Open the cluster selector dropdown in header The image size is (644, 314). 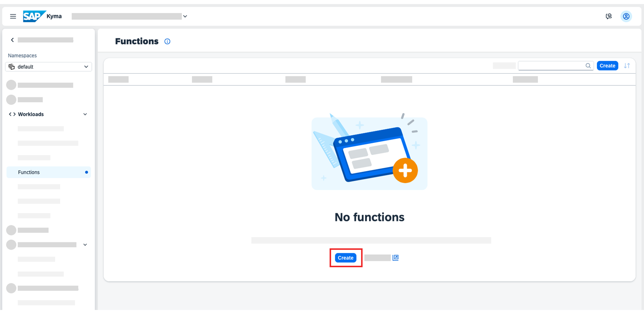tap(185, 17)
